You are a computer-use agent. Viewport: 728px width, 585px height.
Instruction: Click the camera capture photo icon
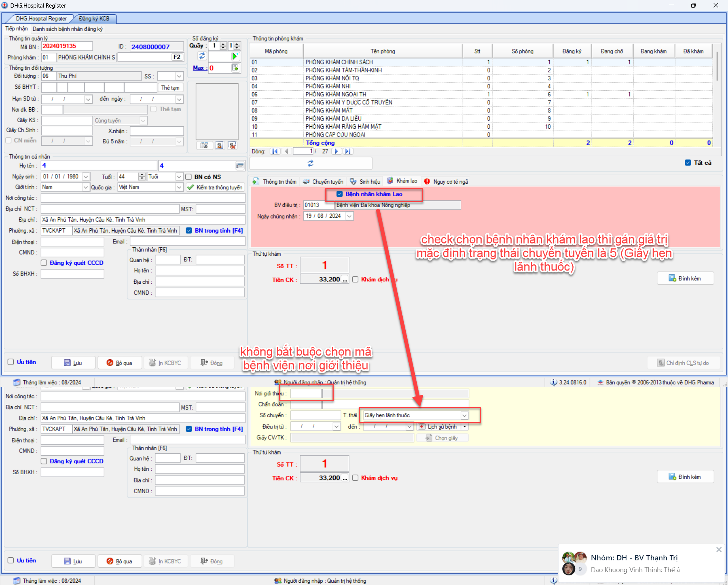(x=204, y=146)
